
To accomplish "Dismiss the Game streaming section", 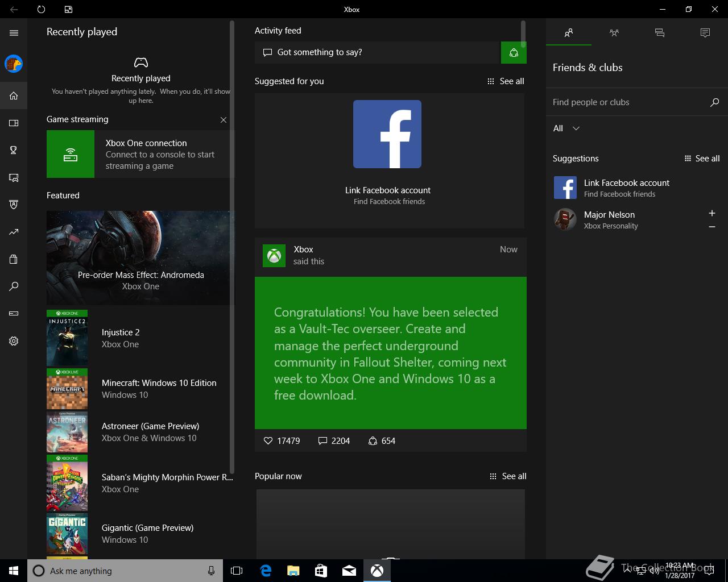I will [224, 120].
